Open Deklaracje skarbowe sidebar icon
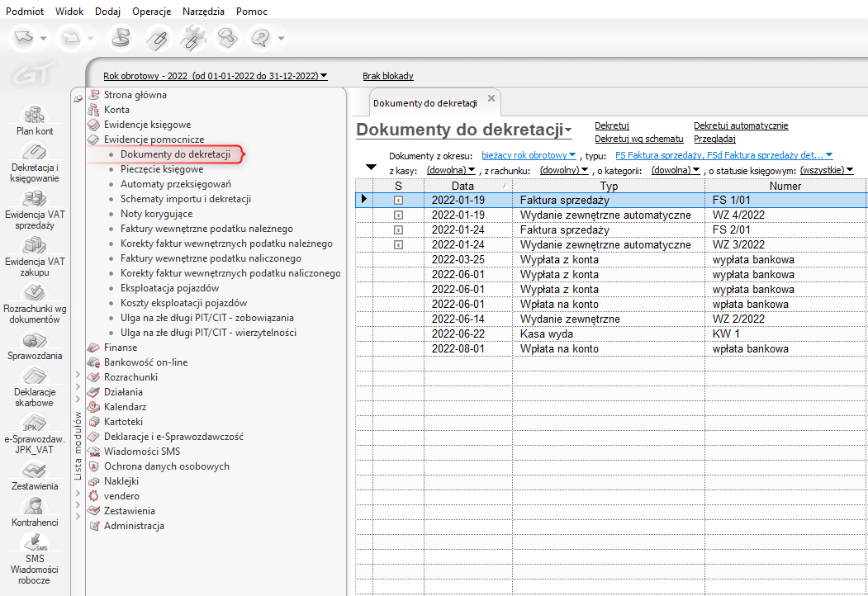Screen dimensions: 868x596 (x=35, y=376)
